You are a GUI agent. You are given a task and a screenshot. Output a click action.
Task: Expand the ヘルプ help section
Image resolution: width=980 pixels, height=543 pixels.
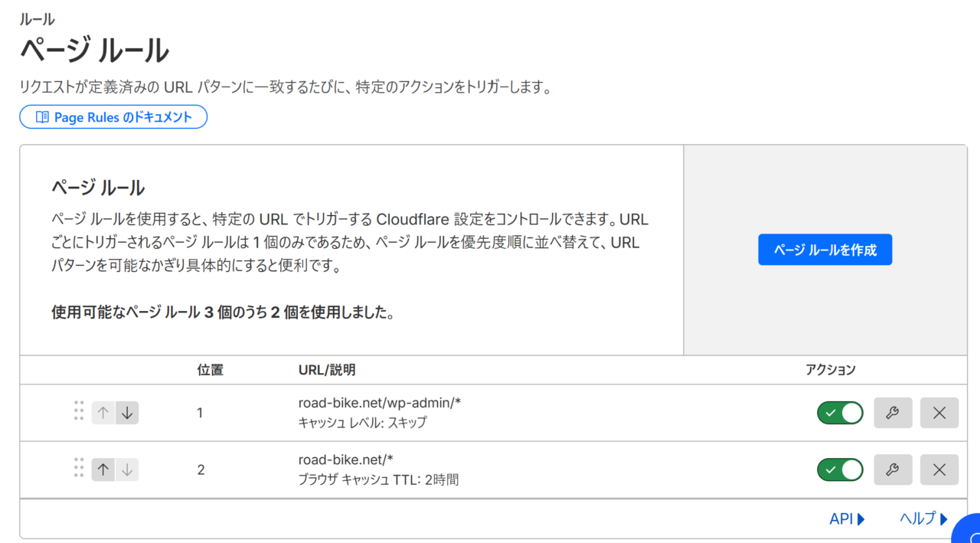(x=923, y=519)
